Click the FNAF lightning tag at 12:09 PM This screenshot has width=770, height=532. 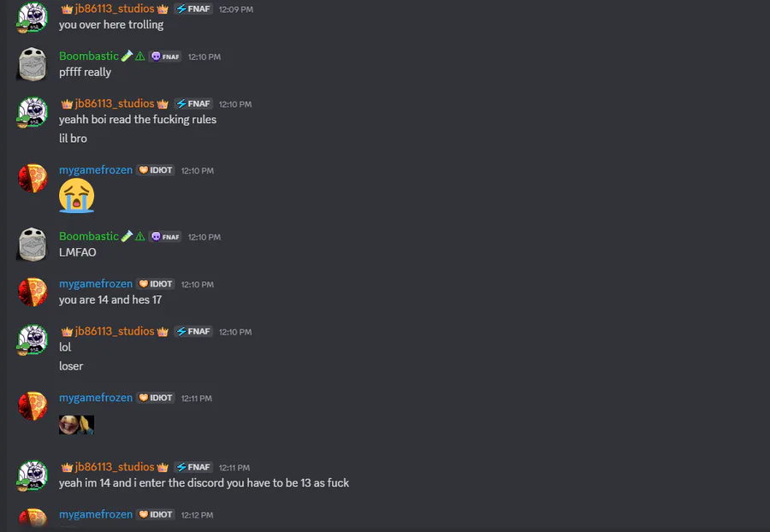193,9
